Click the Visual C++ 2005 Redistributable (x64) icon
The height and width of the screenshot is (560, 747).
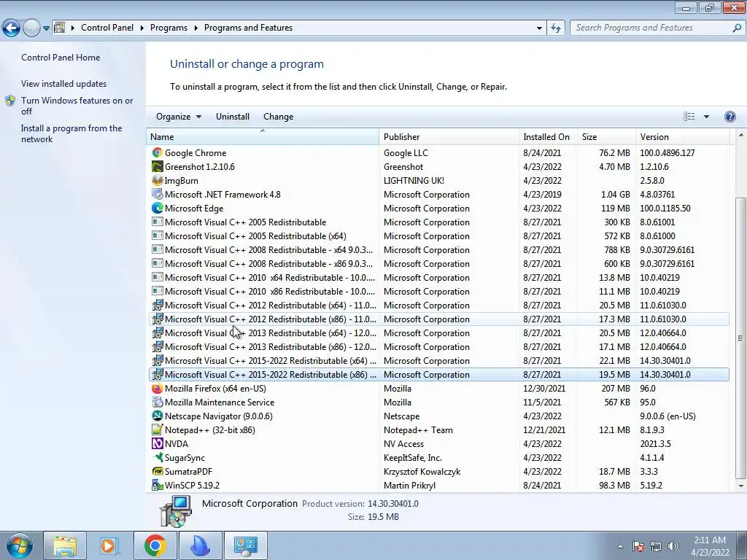[158, 236]
